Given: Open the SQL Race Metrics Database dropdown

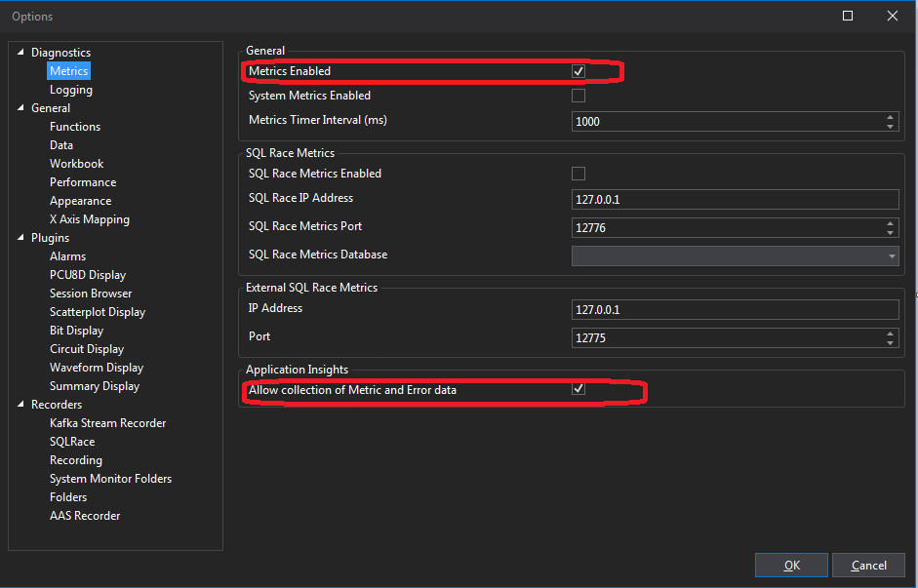Looking at the screenshot, I should point(891,254).
